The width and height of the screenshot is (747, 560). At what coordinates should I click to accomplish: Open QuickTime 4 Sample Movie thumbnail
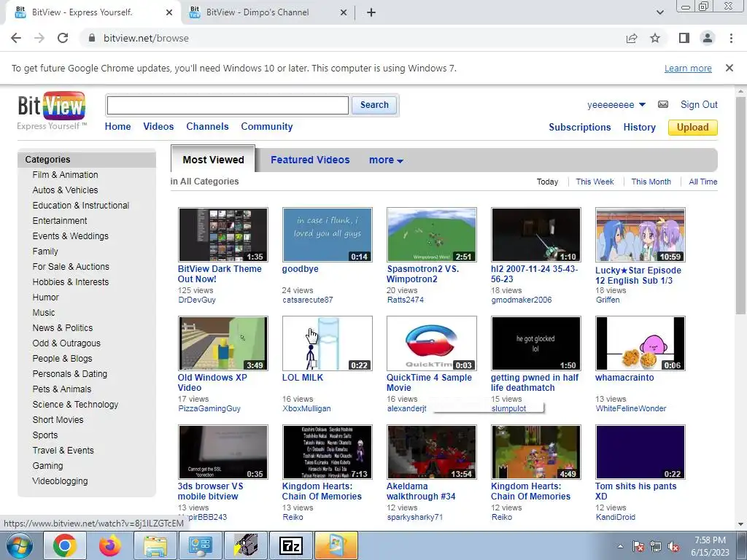pyautogui.click(x=432, y=343)
